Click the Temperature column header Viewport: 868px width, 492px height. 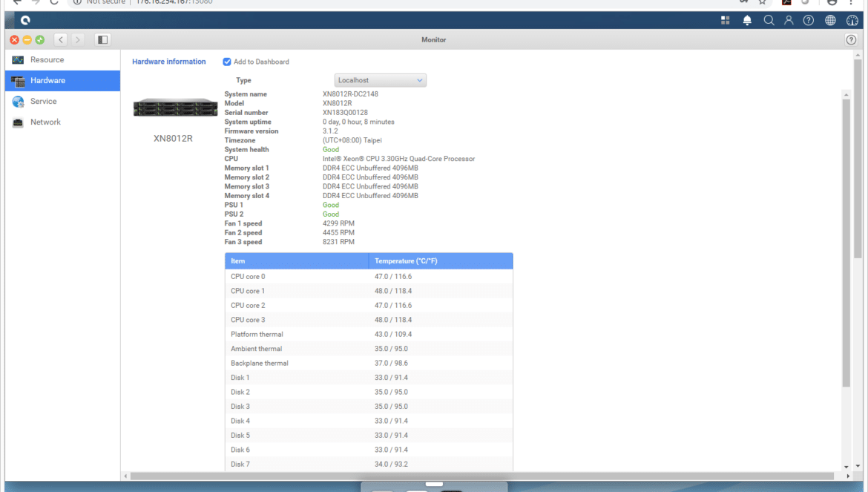coord(441,261)
